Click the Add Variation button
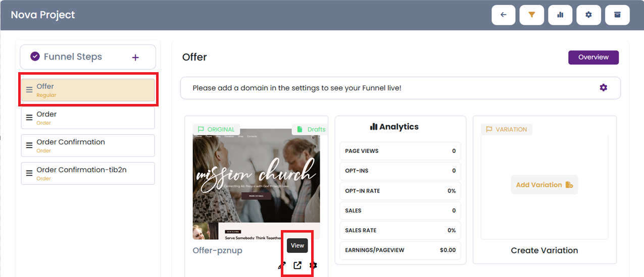Image resolution: width=644 pixels, height=277 pixels. 544,185
